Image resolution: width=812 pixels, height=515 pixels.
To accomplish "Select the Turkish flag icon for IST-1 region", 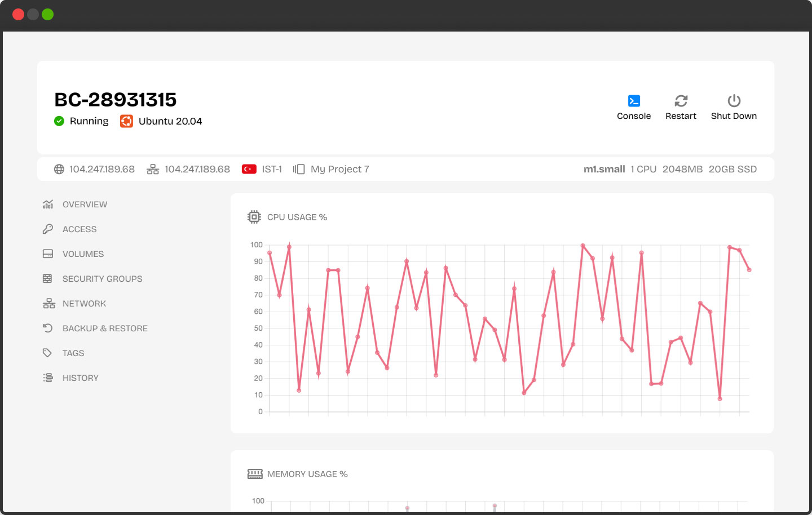I will [249, 168].
